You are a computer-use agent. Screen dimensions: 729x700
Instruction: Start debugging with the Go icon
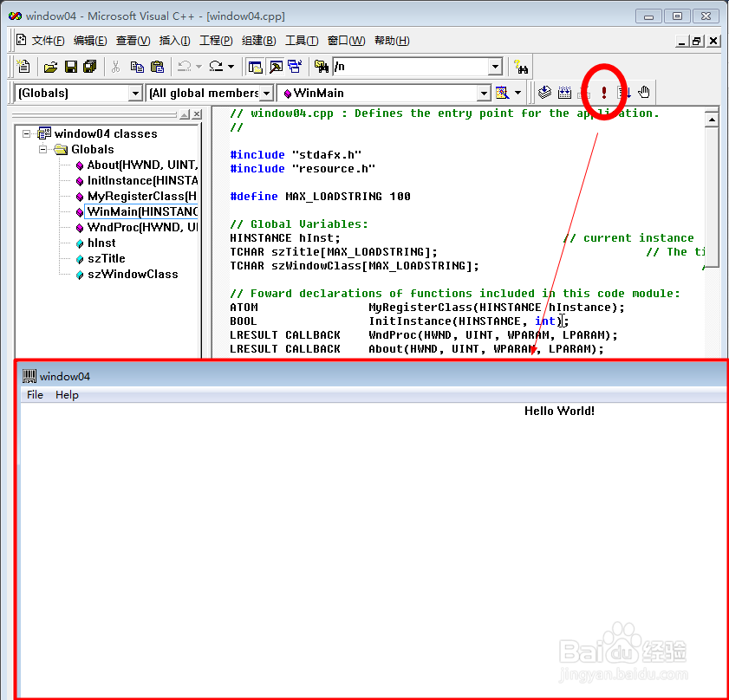coord(622,93)
